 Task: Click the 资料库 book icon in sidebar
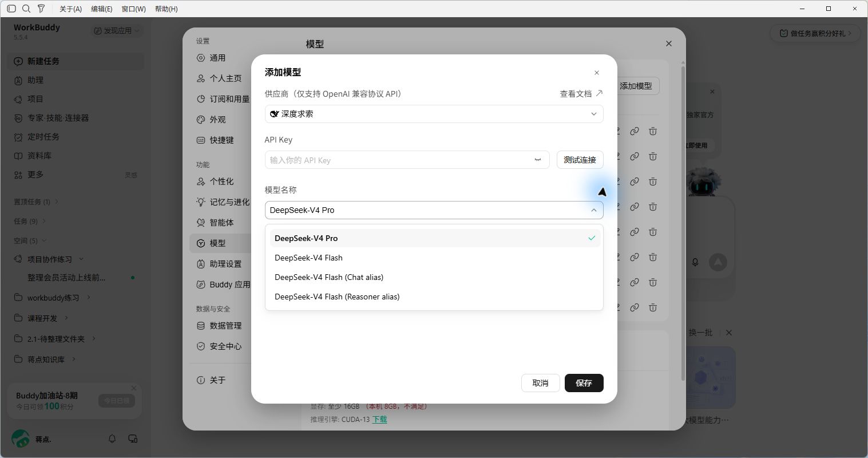(18, 156)
